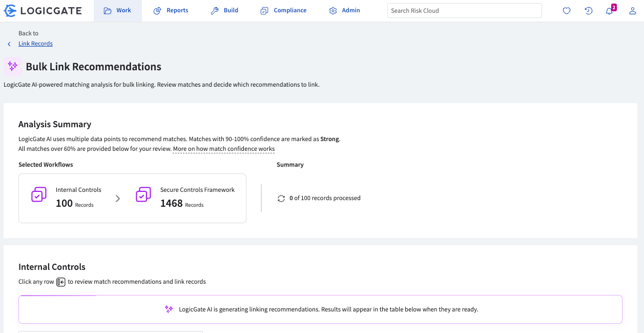Open the Compliance tab

click(283, 10)
